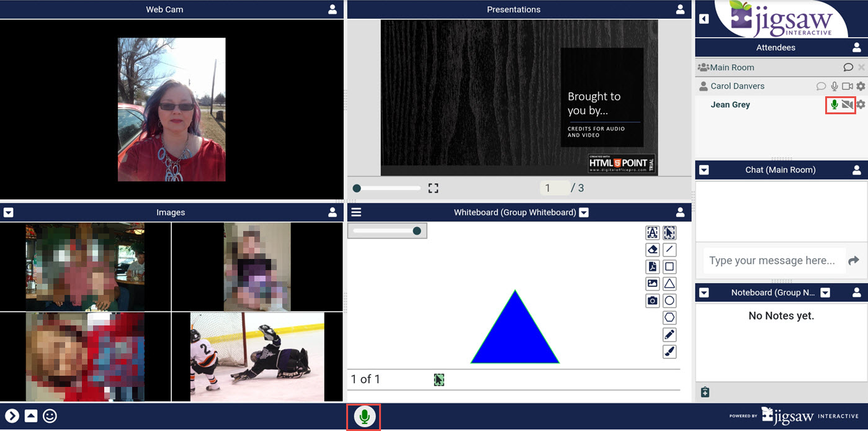
Task: Open the emoji smiley in bottom bar
Action: point(50,416)
